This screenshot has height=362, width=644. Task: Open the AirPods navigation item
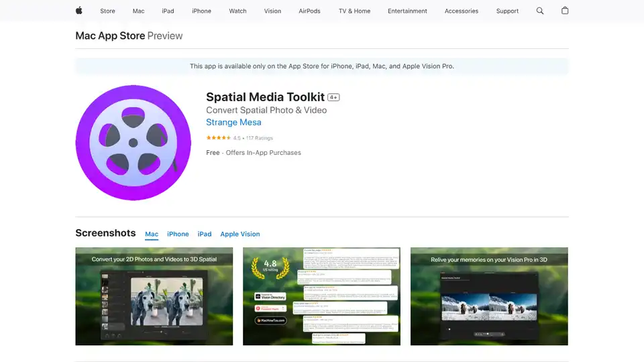pos(310,11)
